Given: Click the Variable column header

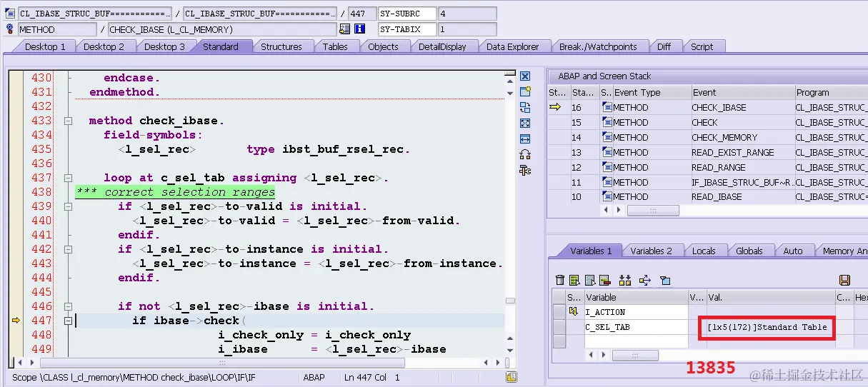Looking at the screenshot, I should click(636, 297).
